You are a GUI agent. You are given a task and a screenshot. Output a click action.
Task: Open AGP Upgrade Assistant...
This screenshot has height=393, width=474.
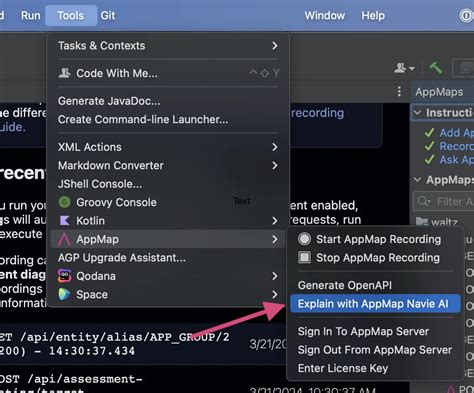click(168, 257)
